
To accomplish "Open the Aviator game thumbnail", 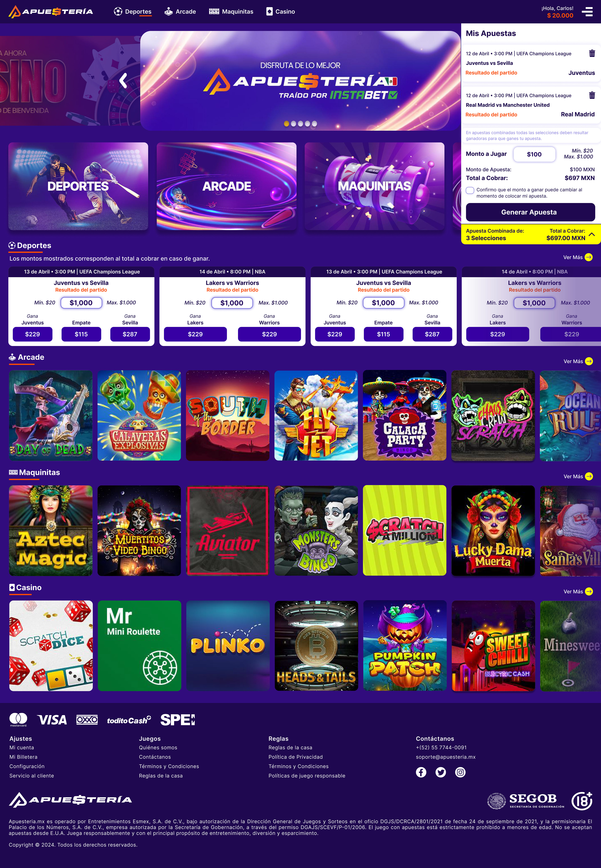I will pyautogui.click(x=228, y=530).
